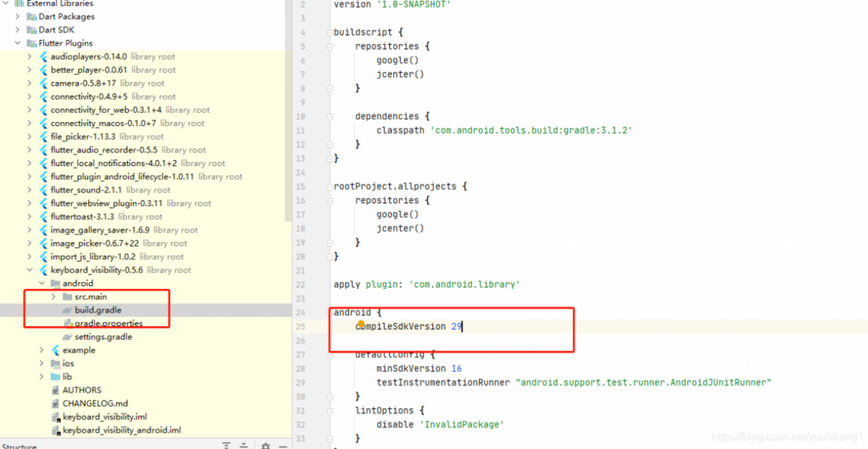
Task: Click the 'com.android.tools.build:gradle:3.1.2' classpath string
Action: (x=531, y=130)
